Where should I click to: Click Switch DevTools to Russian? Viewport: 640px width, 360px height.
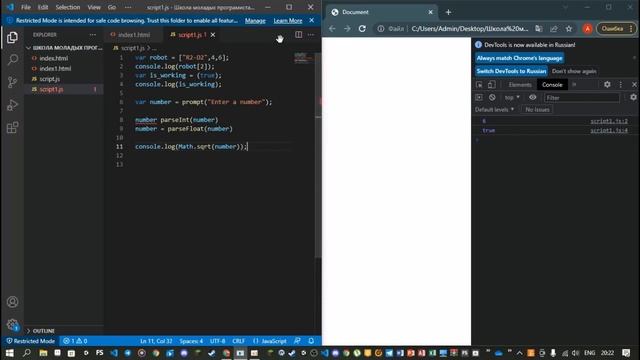511,71
